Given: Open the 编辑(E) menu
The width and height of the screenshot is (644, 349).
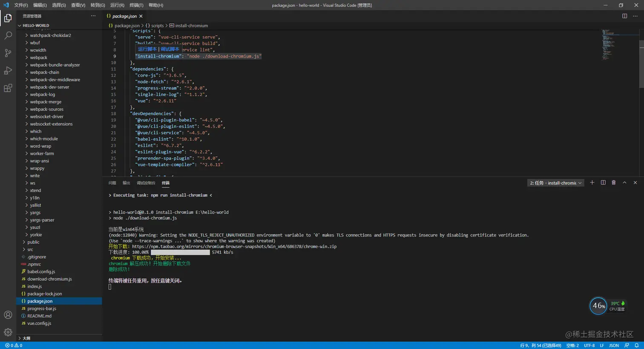Looking at the screenshot, I should pyautogui.click(x=40, y=5).
